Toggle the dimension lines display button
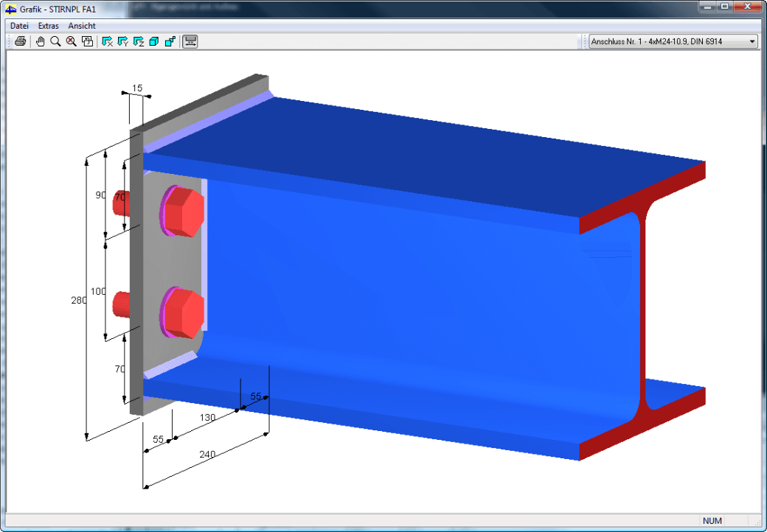This screenshot has height=532, width=767. [190, 41]
